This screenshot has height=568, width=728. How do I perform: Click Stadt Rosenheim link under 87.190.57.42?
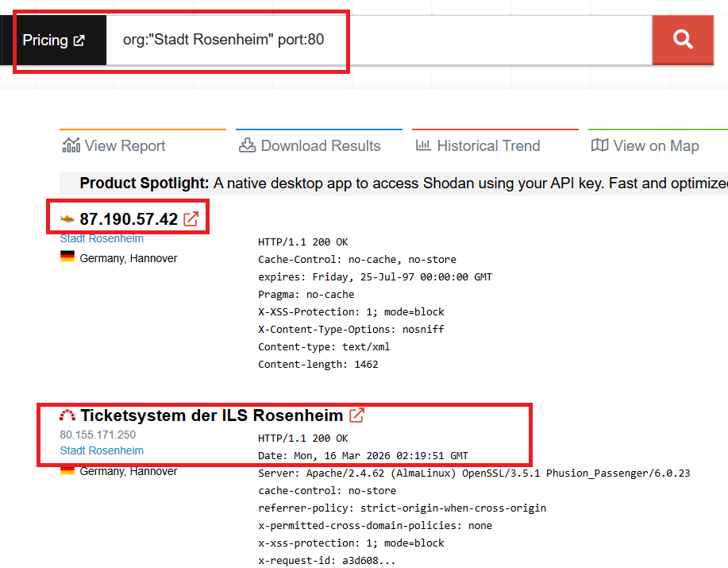pyautogui.click(x=102, y=238)
